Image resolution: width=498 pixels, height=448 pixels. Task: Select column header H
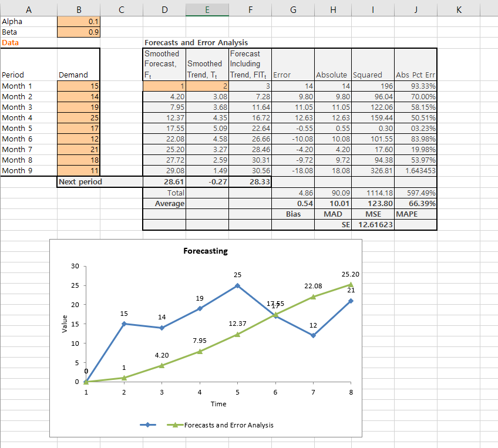(333, 9)
